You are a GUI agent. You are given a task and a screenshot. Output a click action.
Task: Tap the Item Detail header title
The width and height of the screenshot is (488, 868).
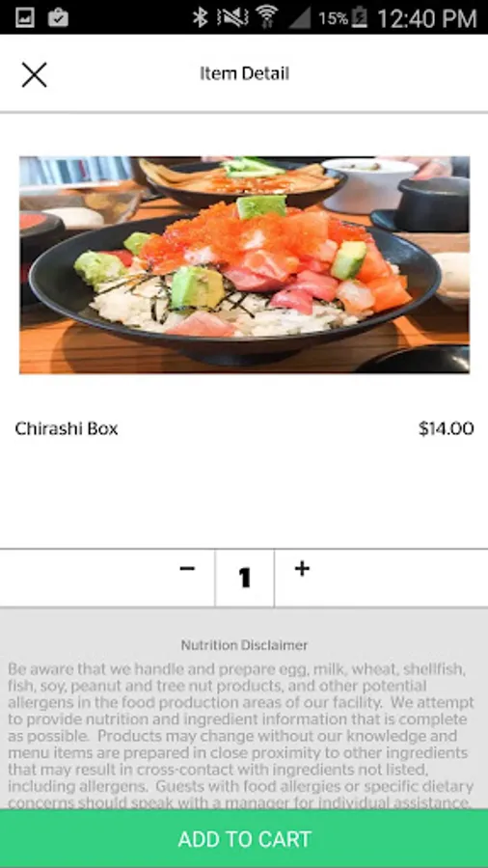pyautogui.click(x=244, y=73)
